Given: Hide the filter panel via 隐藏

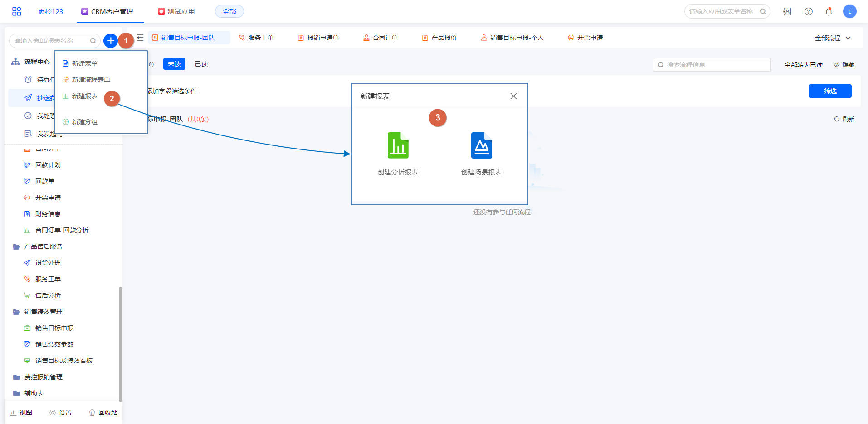Looking at the screenshot, I should pos(844,65).
